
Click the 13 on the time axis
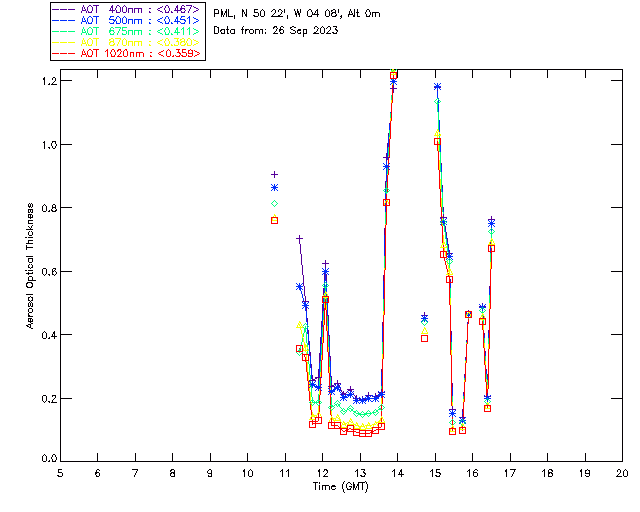(360, 474)
